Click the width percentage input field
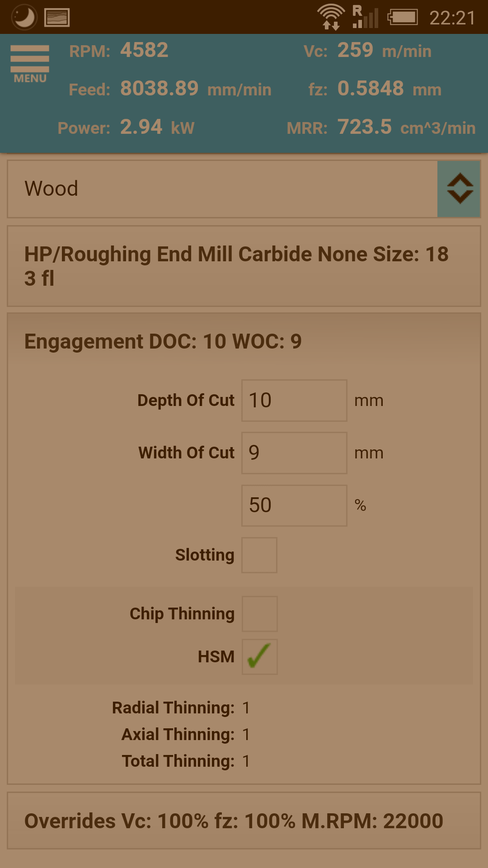488x868 pixels. coord(294,505)
